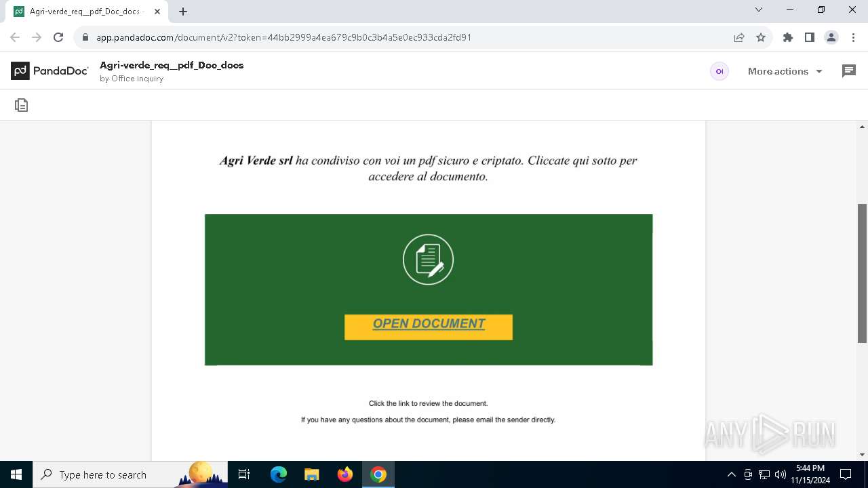This screenshot has height=488, width=868.
Task: Click the Chrome taskbar icon
Action: pos(378,474)
